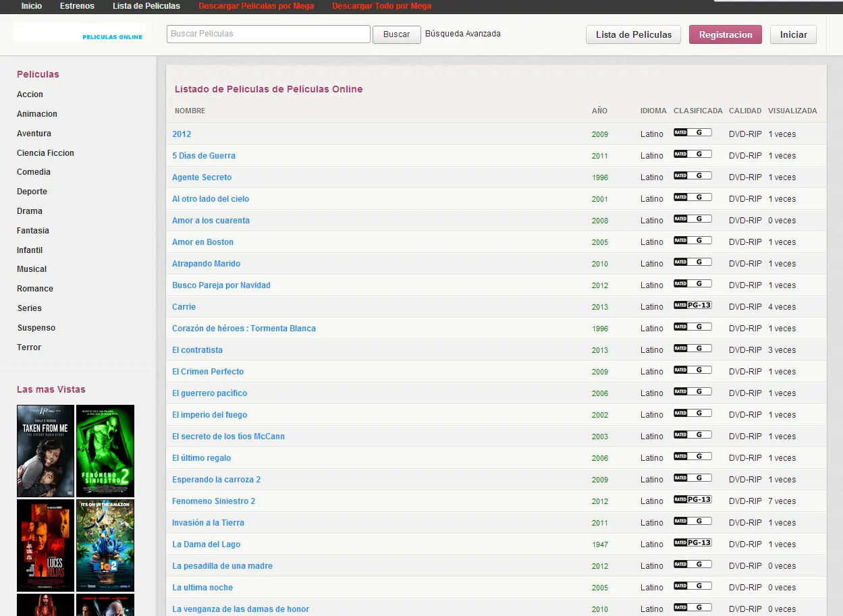Open Esperando la carroza 2 link
The height and width of the screenshot is (616, 843).
[x=216, y=480]
